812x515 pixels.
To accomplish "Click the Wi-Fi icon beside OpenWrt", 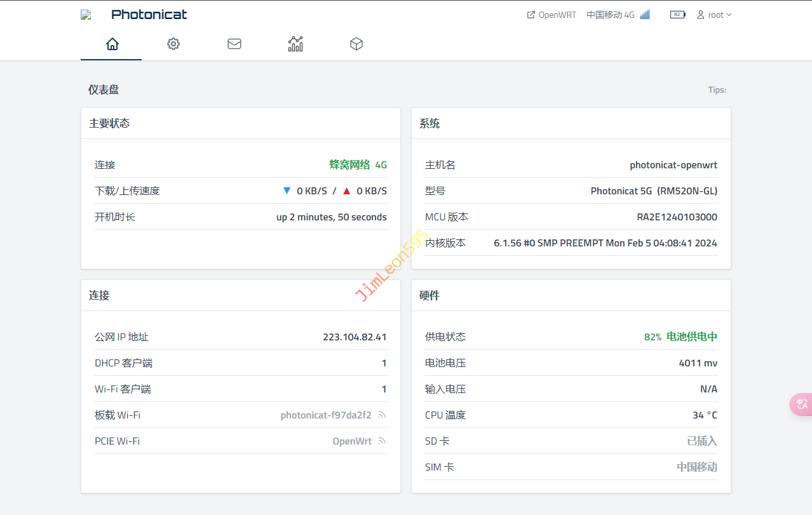I will tap(382, 441).
